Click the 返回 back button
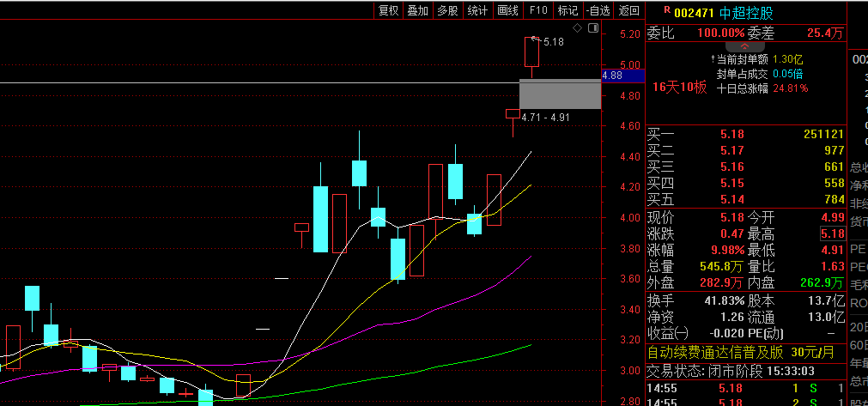This screenshot has width=868, height=406. click(628, 10)
